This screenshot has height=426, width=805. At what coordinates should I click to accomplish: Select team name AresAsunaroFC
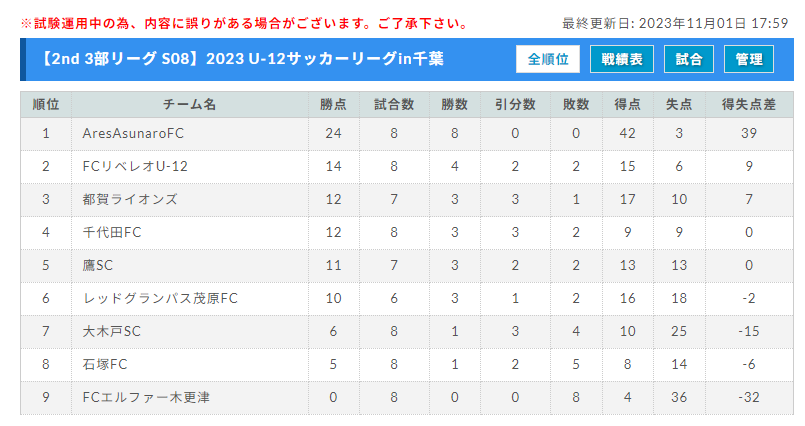click(x=133, y=133)
